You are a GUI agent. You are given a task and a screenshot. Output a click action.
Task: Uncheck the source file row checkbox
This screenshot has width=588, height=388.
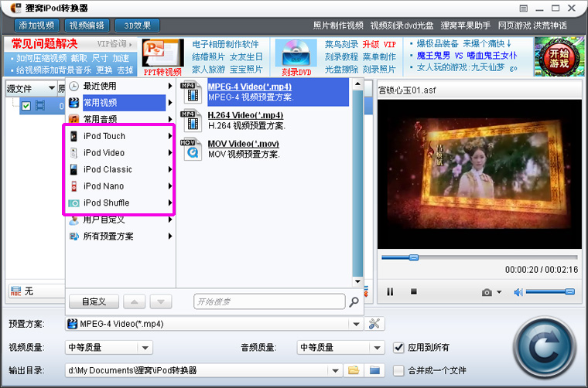point(26,106)
